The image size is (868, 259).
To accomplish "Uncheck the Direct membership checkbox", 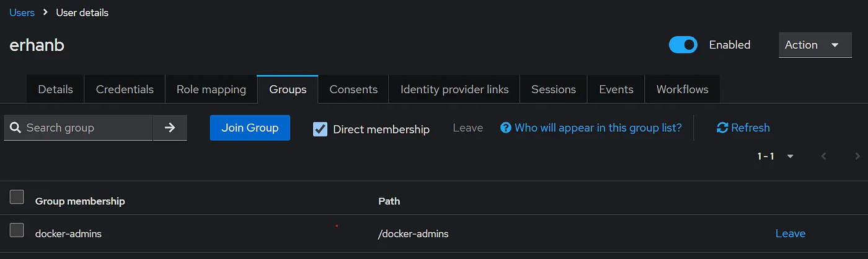I will (x=320, y=129).
